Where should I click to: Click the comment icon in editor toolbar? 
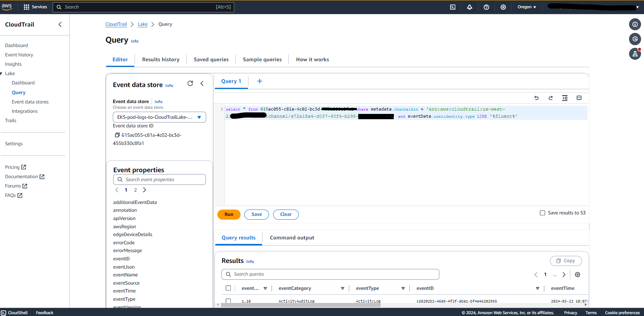pos(579,98)
